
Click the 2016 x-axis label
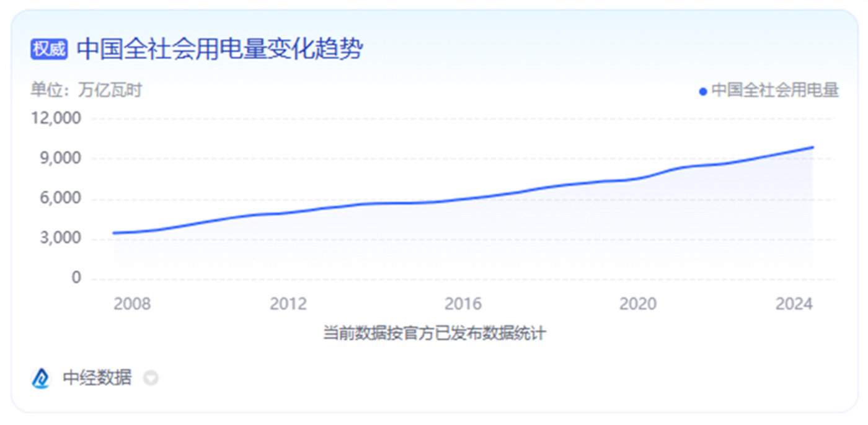coord(463,304)
